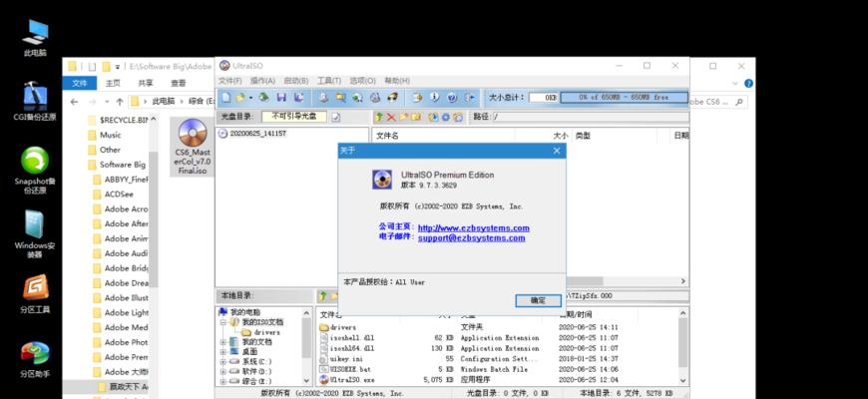Click the blue question mark Help icon

point(452,98)
